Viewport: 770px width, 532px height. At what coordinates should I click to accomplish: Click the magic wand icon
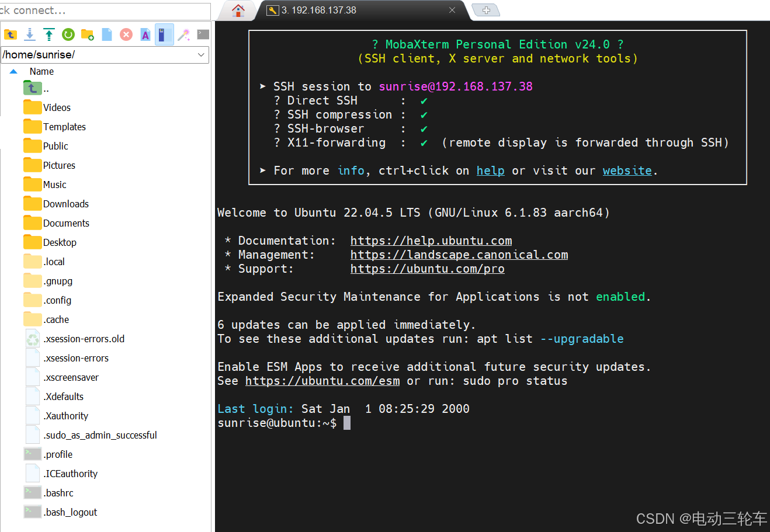(184, 34)
